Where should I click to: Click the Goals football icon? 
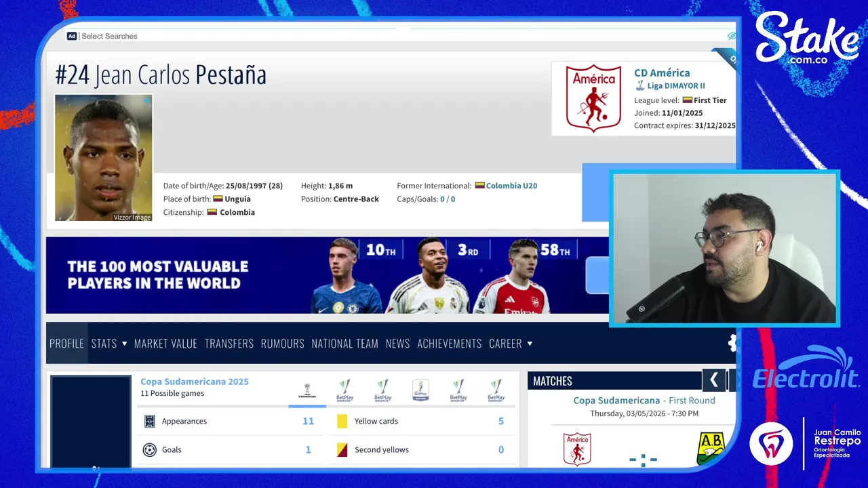[x=150, y=450]
